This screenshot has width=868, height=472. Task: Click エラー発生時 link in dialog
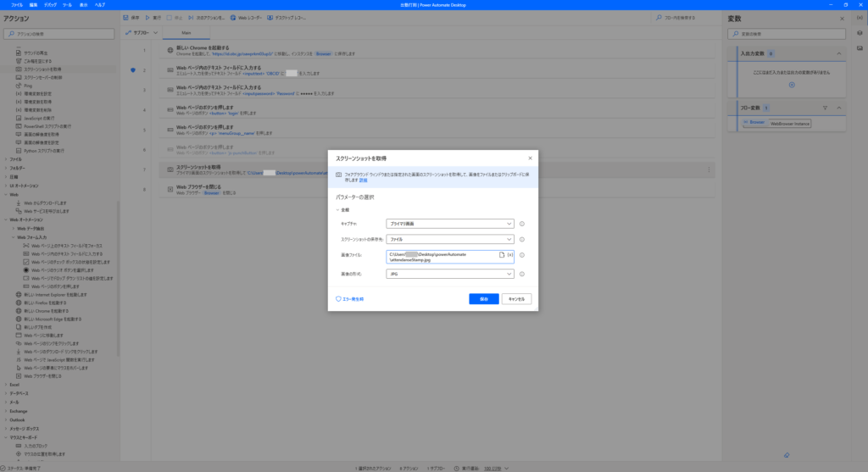350,299
